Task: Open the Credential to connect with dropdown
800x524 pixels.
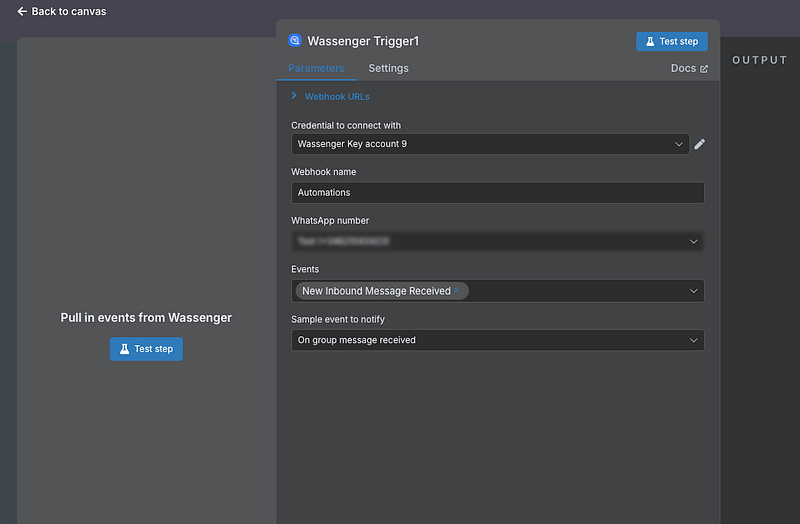Action: point(490,144)
